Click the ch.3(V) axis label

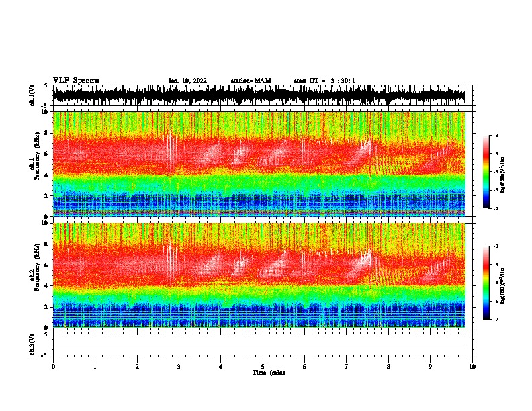click(x=32, y=345)
